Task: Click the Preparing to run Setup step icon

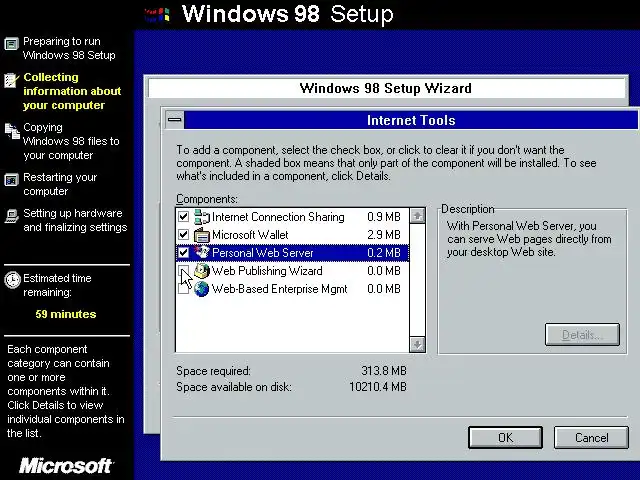Action: (x=11, y=43)
